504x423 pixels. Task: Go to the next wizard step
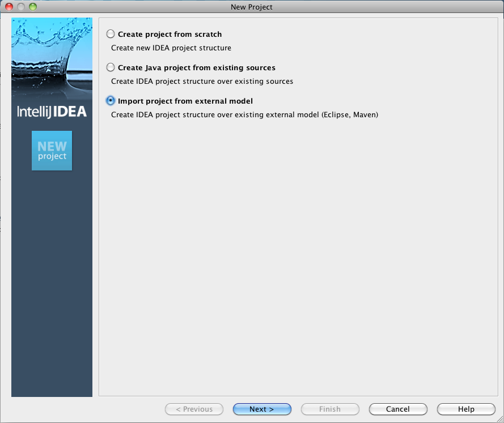coord(261,409)
